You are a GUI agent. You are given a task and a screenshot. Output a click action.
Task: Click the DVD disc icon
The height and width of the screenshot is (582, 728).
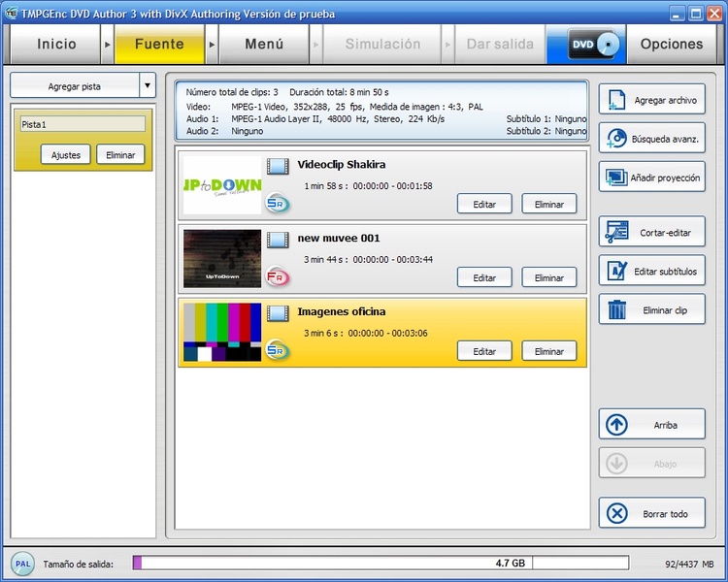[x=593, y=45]
